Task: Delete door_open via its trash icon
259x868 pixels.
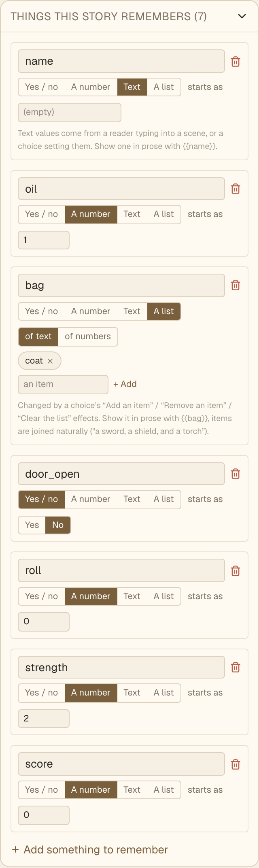Action: pyautogui.click(x=236, y=474)
